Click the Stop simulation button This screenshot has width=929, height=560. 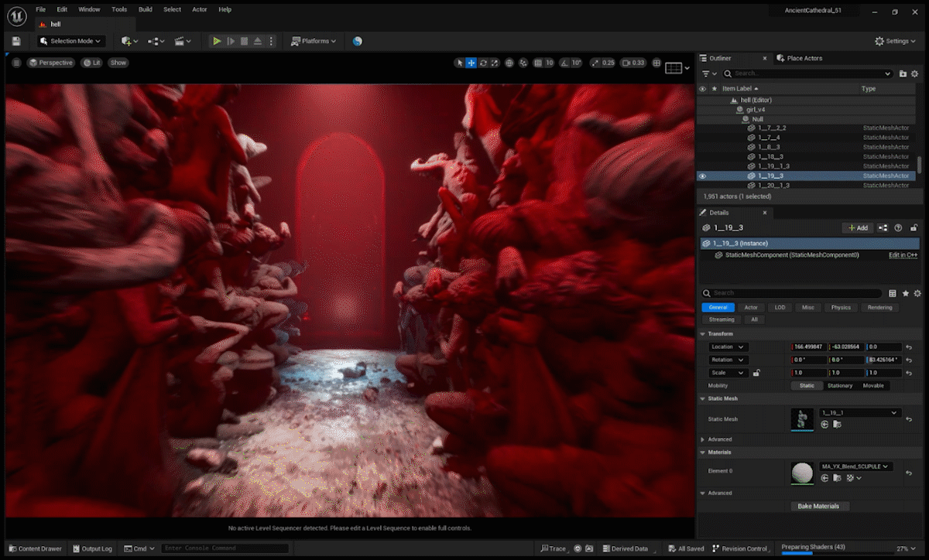pyautogui.click(x=244, y=41)
